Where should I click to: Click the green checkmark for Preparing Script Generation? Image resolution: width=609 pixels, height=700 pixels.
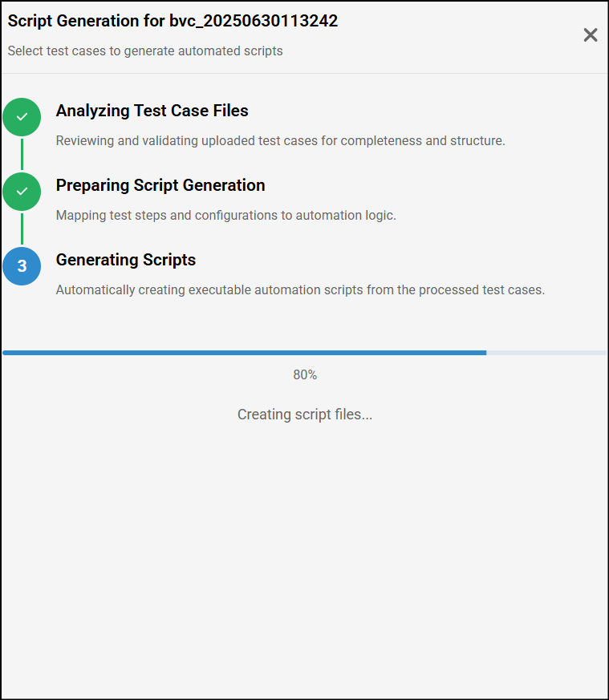[x=22, y=192]
